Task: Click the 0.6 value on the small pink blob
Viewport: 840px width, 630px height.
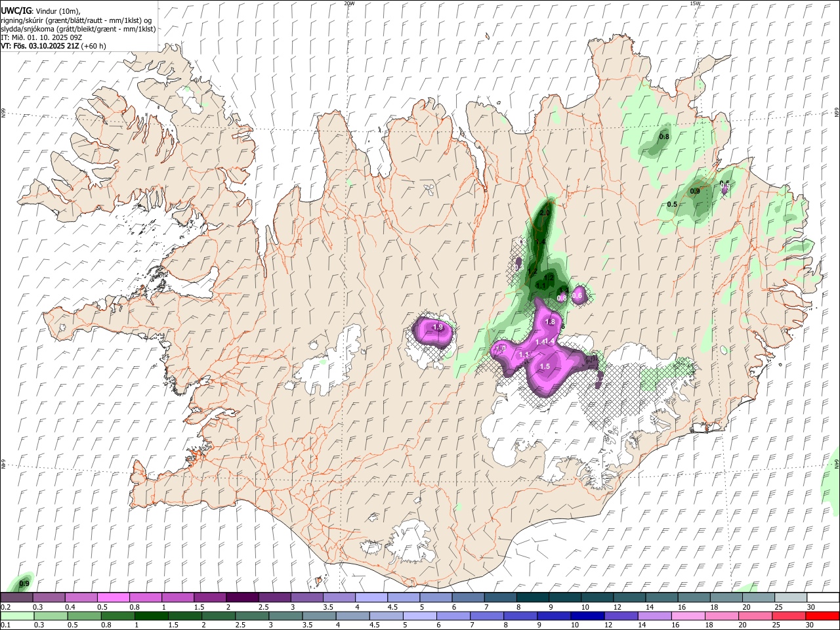Action: 577,296
